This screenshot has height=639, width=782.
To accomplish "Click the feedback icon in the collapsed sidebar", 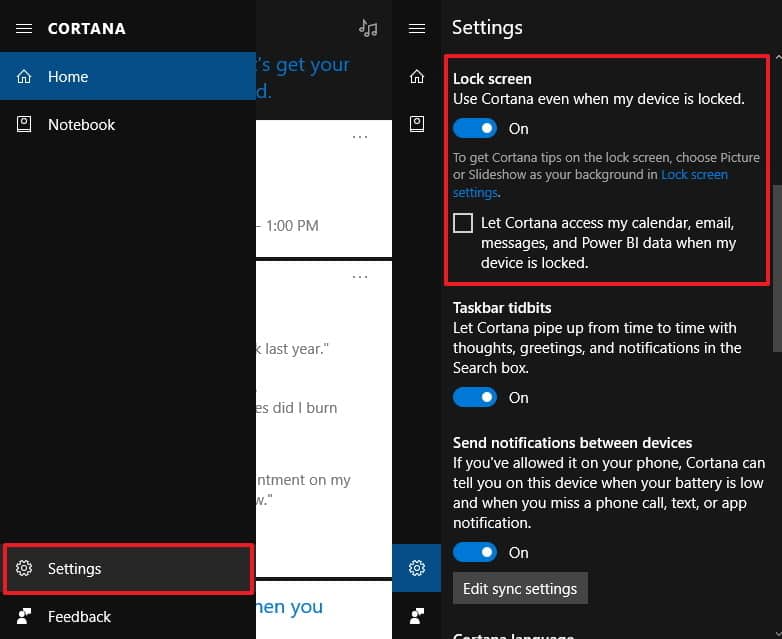I will tap(417, 616).
